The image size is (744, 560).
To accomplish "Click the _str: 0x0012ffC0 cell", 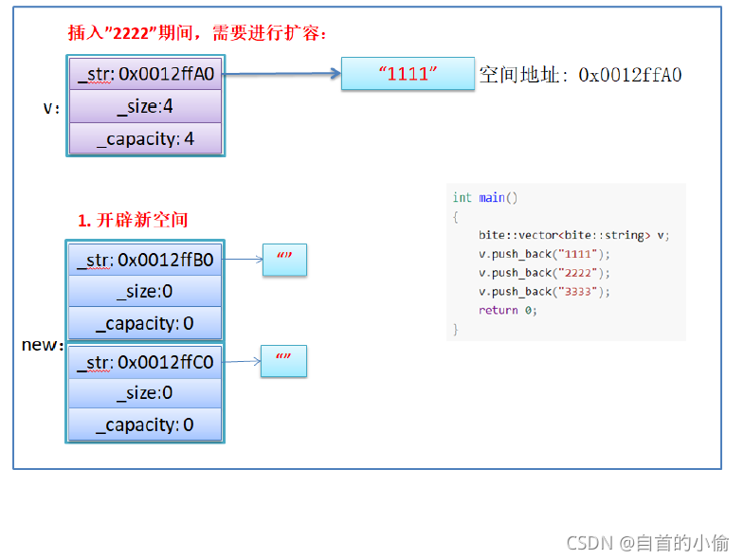I will (145, 362).
